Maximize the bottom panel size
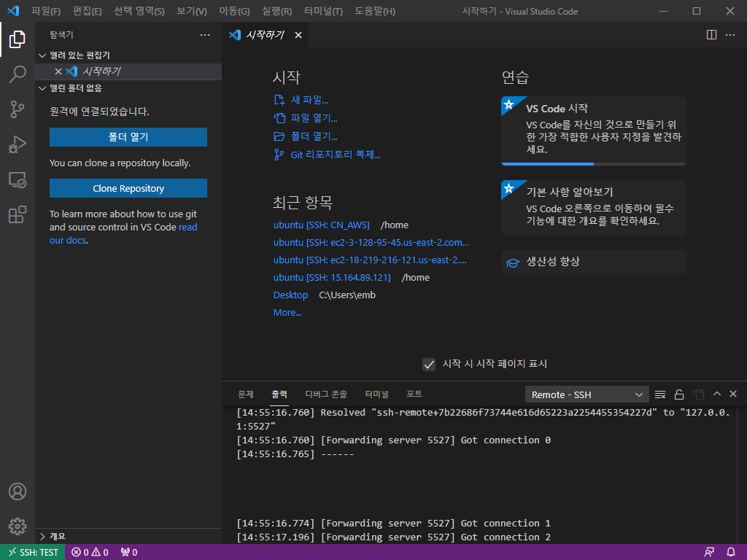This screenshot has height=560, width=747. pos(717,394)
